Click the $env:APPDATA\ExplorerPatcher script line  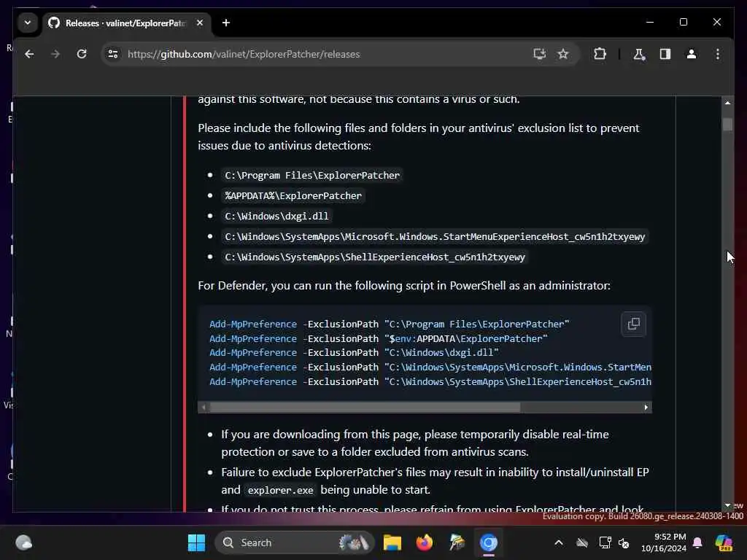(x=379, y=338)
